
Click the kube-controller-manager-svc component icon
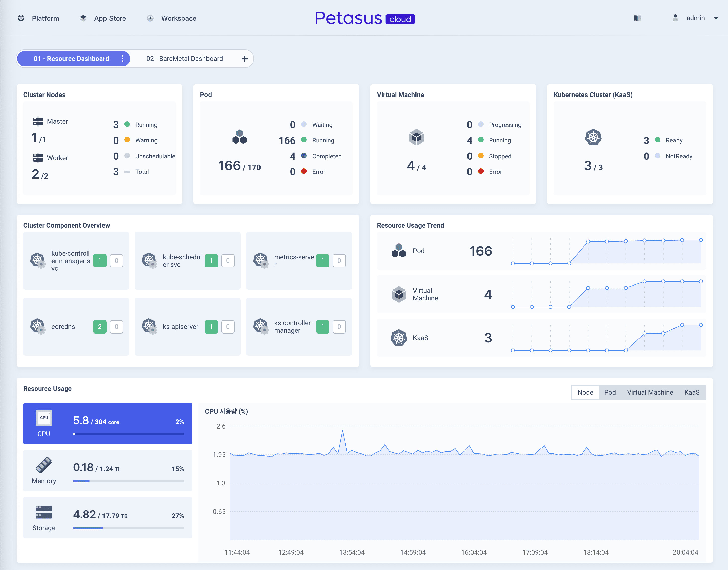[38, 261]
